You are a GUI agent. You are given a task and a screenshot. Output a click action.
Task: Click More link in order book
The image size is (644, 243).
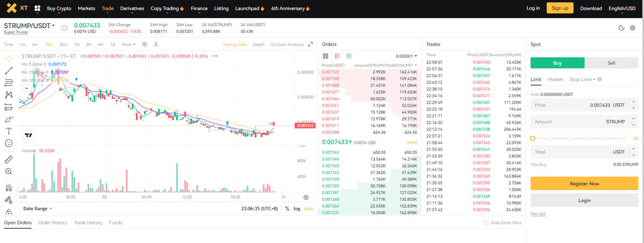pos(412,142)
